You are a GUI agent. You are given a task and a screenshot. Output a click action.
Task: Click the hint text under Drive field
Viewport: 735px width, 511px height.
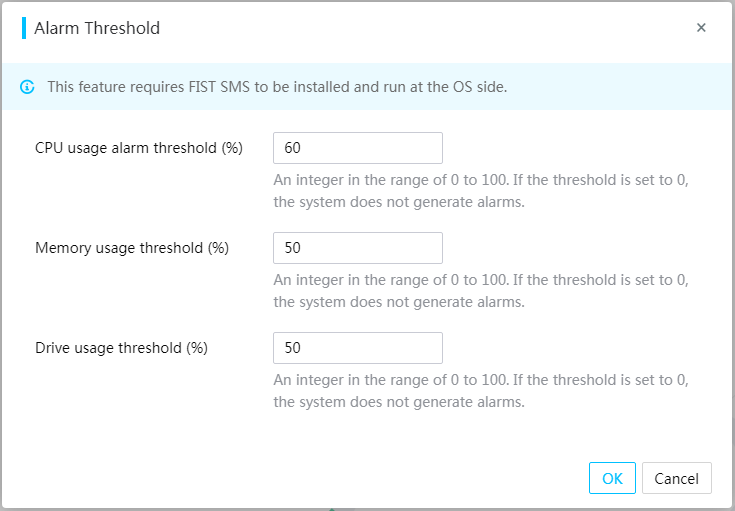point(481,391)
